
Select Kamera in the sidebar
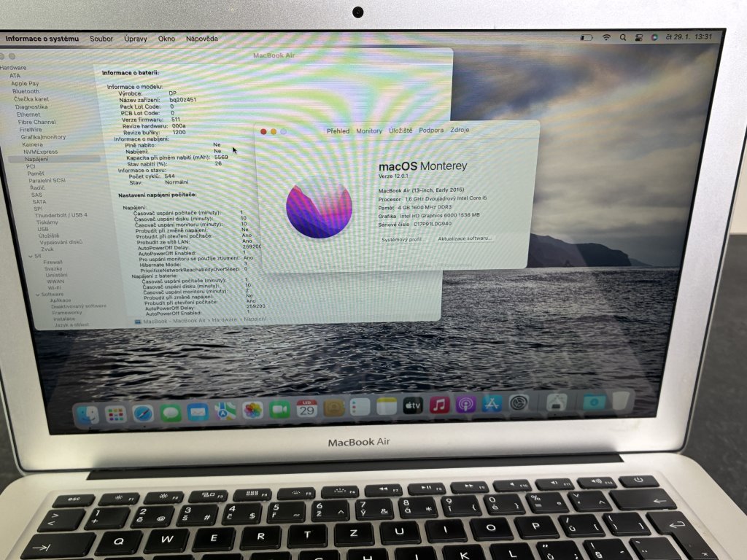tap(32, 144)
